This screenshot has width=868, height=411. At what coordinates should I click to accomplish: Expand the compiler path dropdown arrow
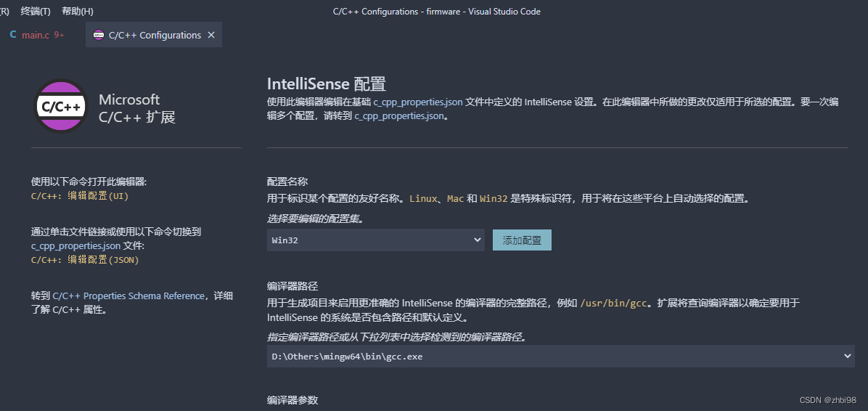point(847,356)
